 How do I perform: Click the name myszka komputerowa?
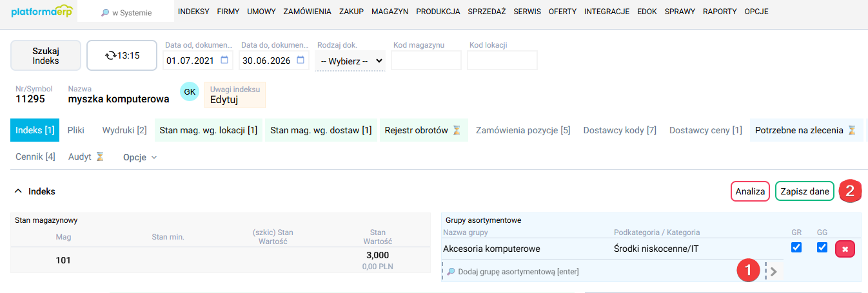119,99
